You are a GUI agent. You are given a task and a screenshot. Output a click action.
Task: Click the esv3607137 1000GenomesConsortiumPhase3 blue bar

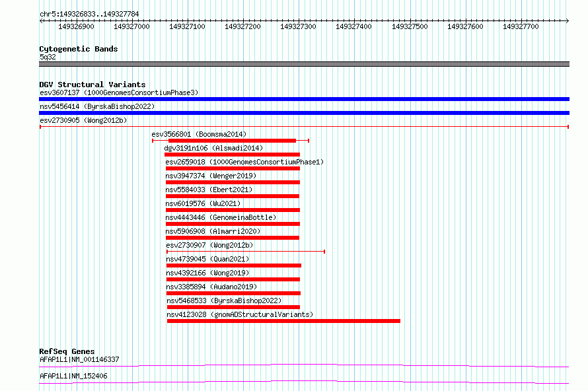[304, 99]
